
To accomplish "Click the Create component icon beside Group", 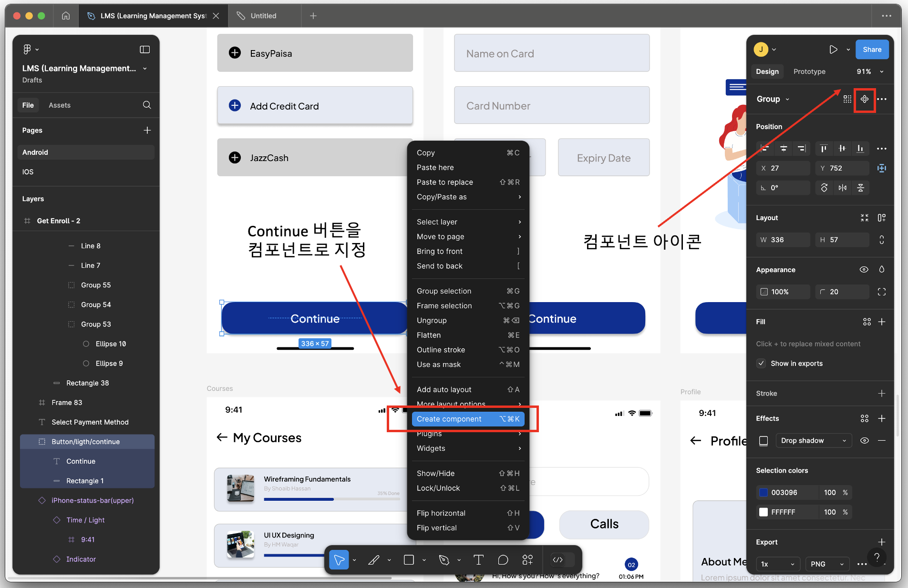I will tap(865, 100).
